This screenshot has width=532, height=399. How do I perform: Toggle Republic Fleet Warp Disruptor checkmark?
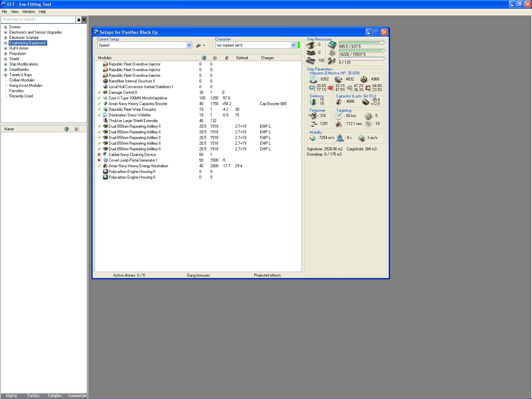[99, 109]
